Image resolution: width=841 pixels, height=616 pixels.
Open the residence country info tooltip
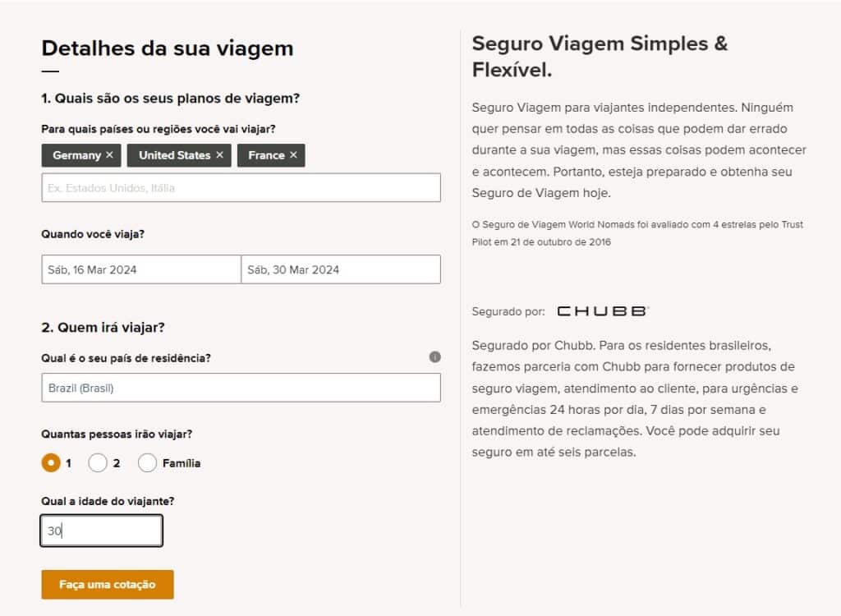pos(435,356)
